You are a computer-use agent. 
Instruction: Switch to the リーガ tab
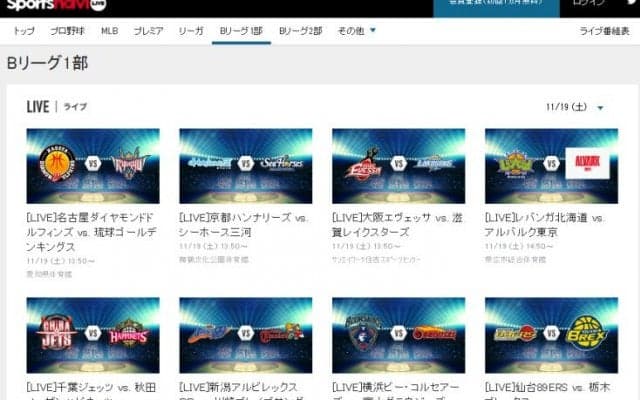pos(191,31)
